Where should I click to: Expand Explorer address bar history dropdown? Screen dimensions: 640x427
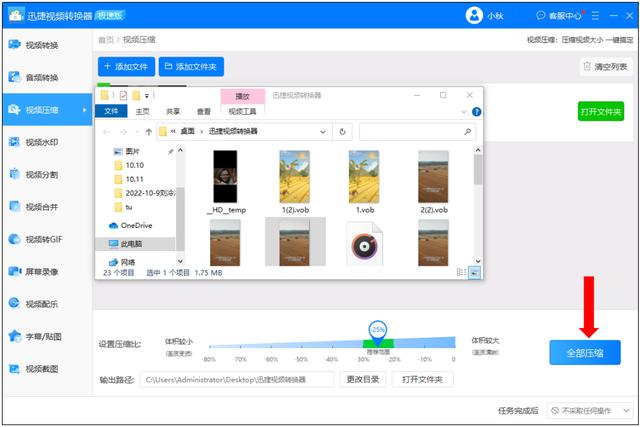(x=323, y=132)
